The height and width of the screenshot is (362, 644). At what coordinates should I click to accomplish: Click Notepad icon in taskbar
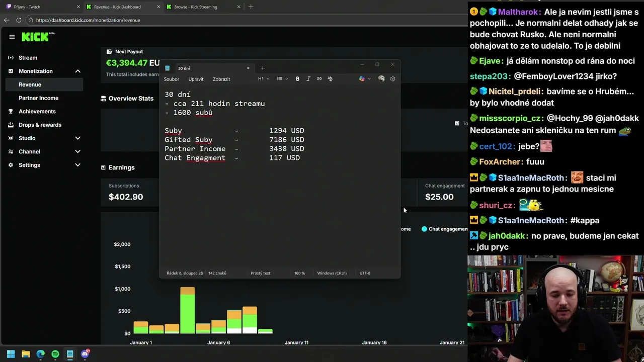[x=70, y=354]
